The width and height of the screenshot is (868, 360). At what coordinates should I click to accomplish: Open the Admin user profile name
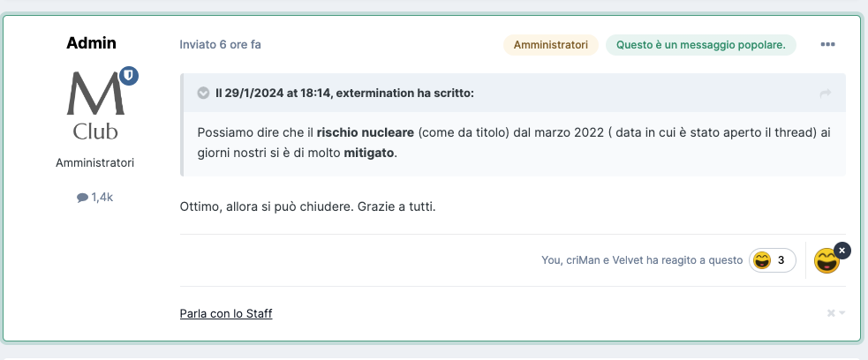(91, 43)
